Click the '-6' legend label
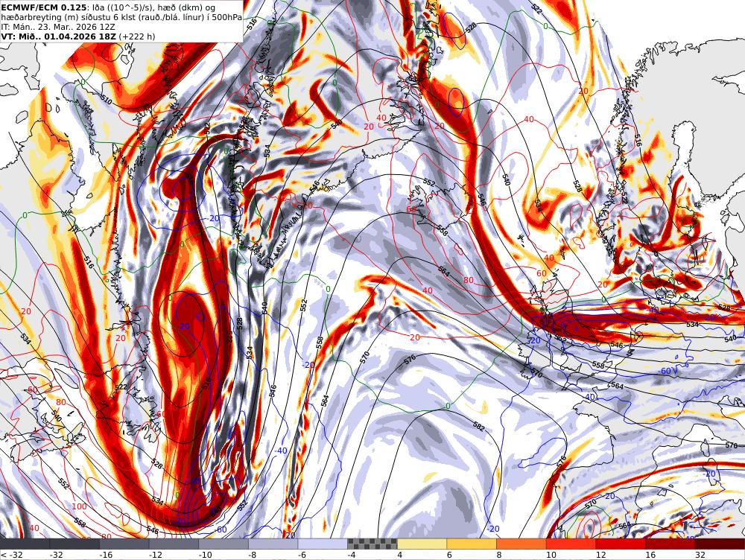This screenshot has height=560, width=745. (x=302, y=555)
